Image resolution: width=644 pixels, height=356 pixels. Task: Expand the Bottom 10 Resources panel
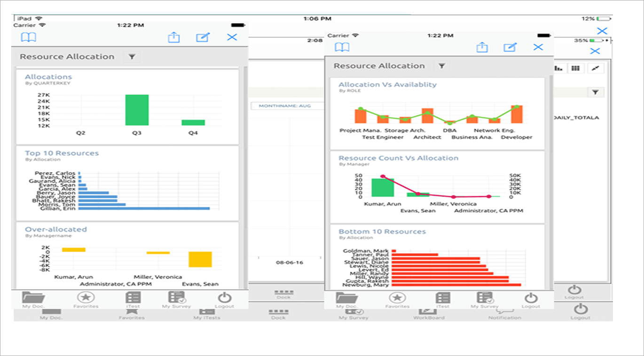tap(382, 231)
